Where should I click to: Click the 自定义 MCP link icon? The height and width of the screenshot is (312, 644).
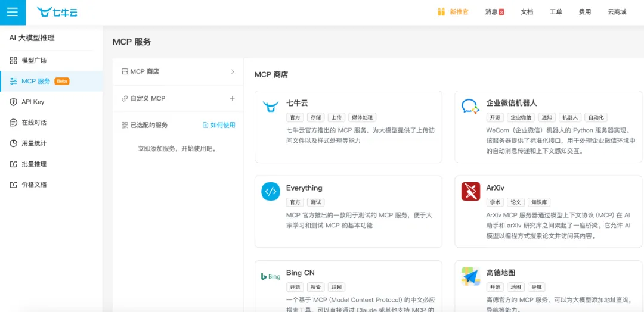tap(125, 99)
